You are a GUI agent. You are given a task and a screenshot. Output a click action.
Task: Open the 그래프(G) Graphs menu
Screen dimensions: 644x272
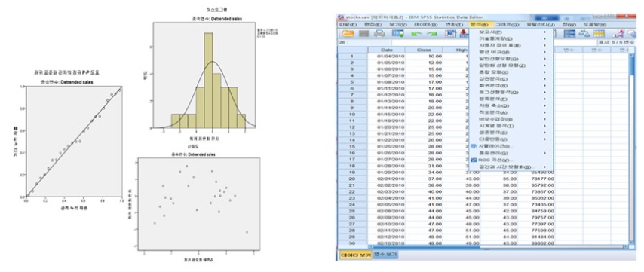pyautogui.click(x=508, y=25)
